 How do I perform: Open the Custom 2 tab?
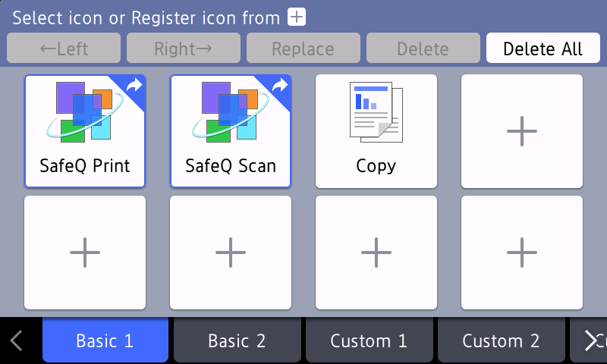(501, 340)
